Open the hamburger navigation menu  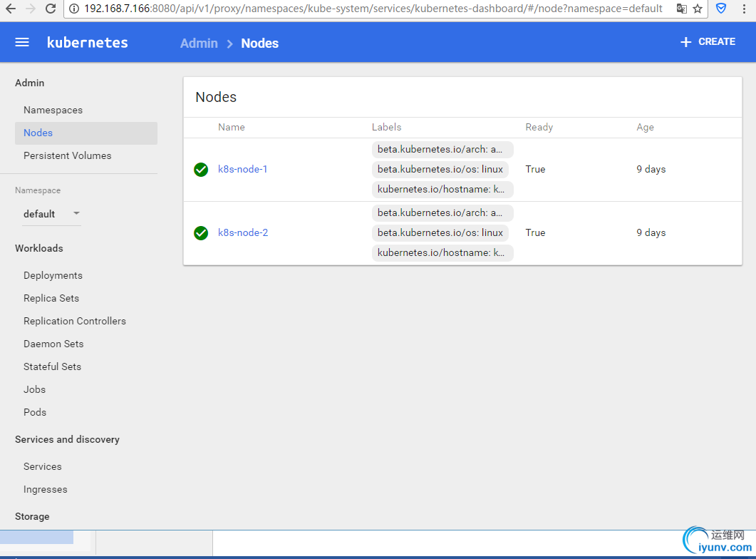tap(22, 43)
